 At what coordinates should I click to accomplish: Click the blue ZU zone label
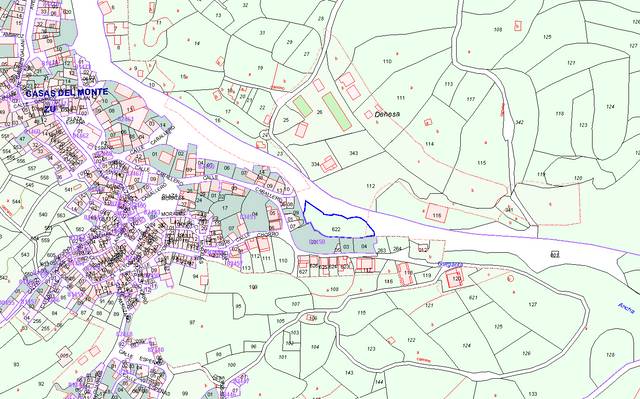pyautogui.click(x=50, y=109)
